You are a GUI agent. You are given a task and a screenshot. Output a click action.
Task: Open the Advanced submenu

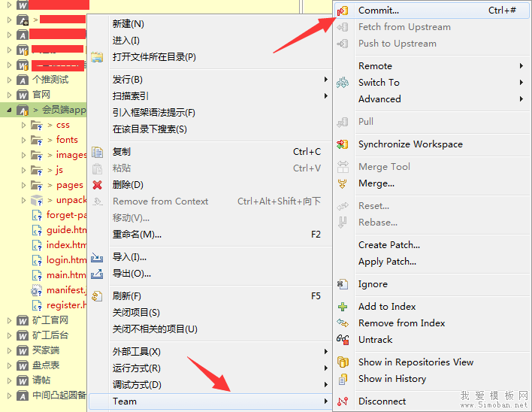click(431, 99)
